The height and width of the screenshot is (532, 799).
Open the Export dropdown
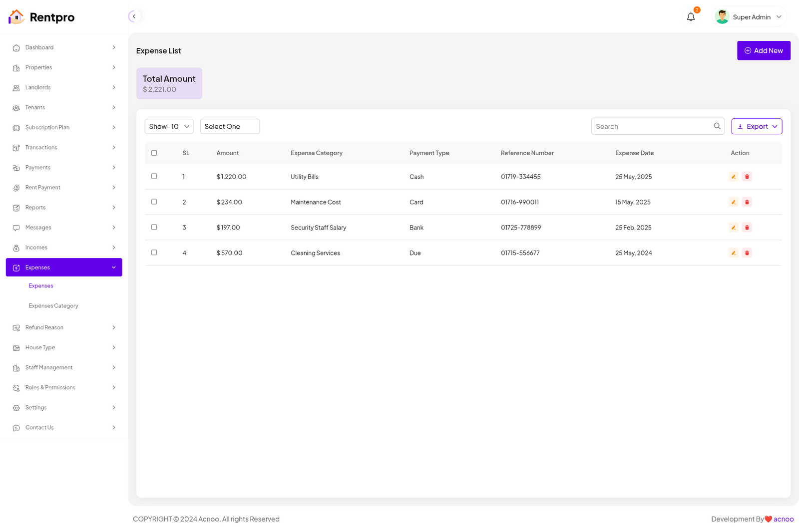756,126
